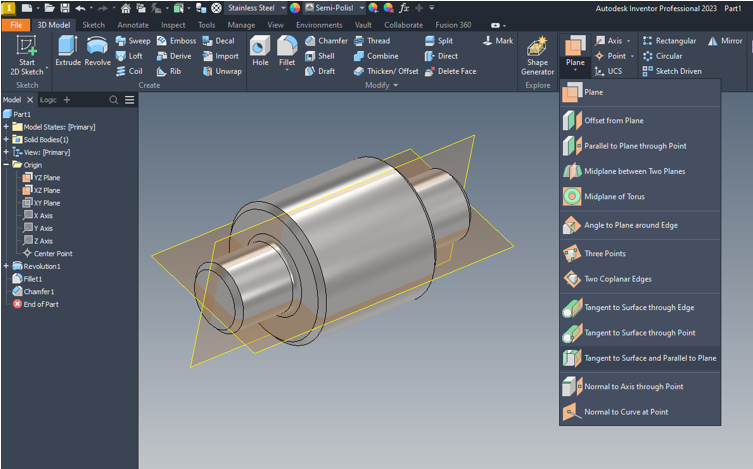Open the Axis dropdown arrow

(x=628, y=41)
